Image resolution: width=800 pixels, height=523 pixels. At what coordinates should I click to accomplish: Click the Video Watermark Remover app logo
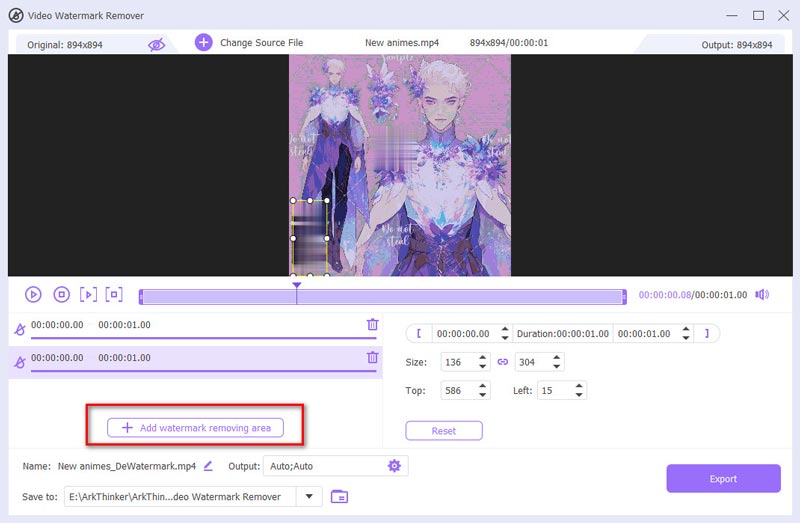(16, 15)
